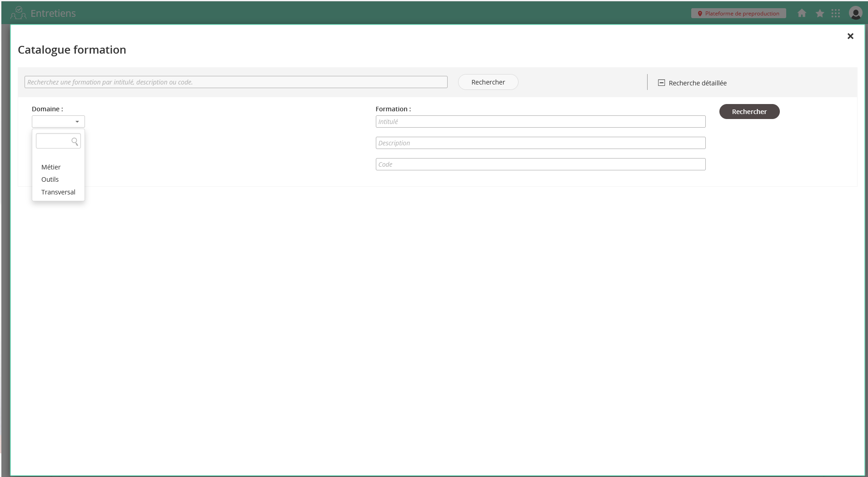This screenshot has height=477, width=868.
Task: Focus the main formation search field
Action: [235, 82]
